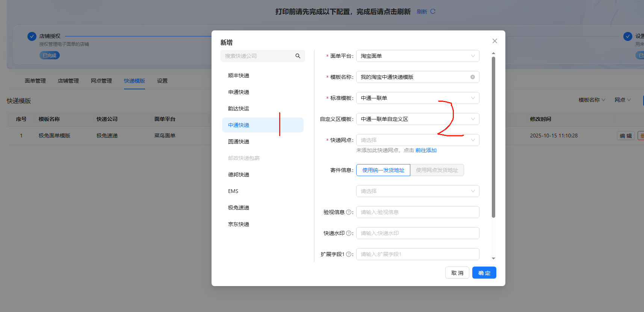644x312 pixels.
Task: Clear the template name text
Action: coord(472,77)
